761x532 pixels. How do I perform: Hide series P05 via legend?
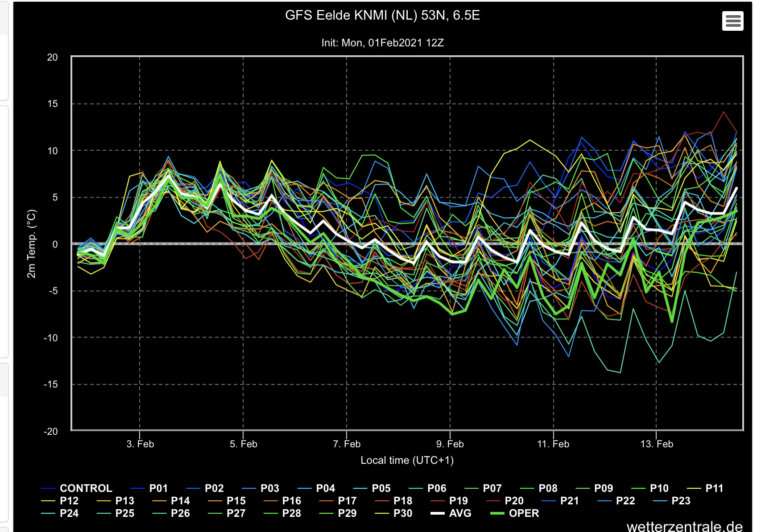(372, 488)
